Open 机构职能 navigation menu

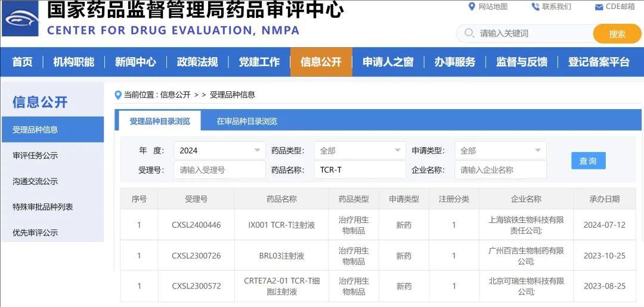click(74, 62)
